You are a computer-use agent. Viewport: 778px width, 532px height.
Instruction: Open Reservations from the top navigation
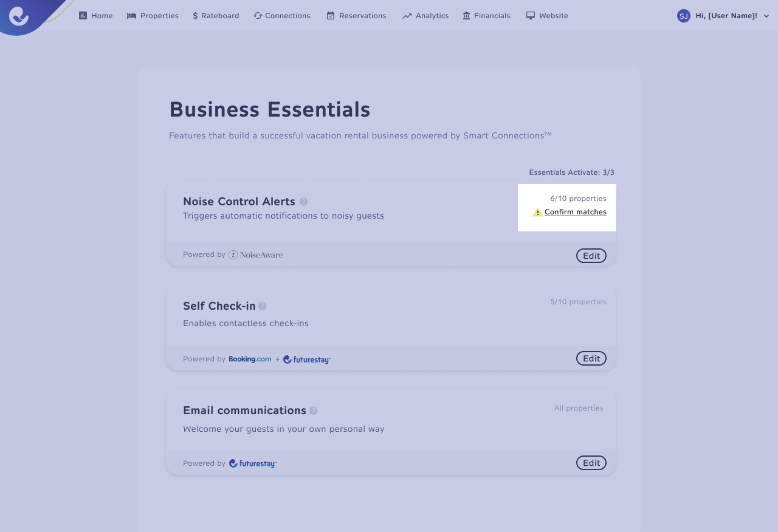tap(356, 16)
